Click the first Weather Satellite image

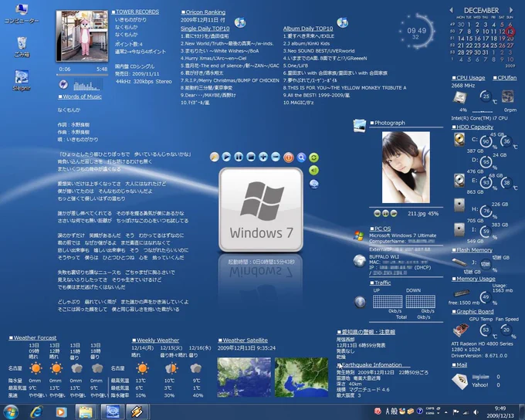point(244,377)
